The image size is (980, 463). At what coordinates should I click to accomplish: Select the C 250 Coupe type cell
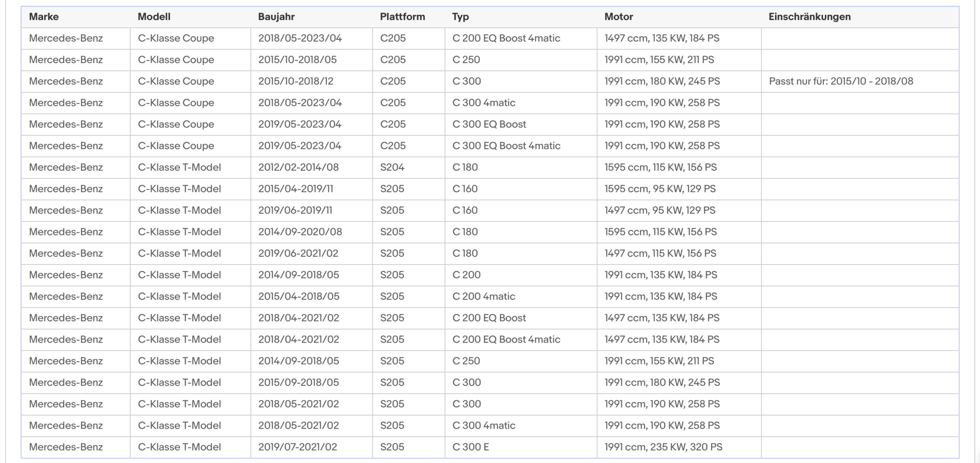point(521,60)
